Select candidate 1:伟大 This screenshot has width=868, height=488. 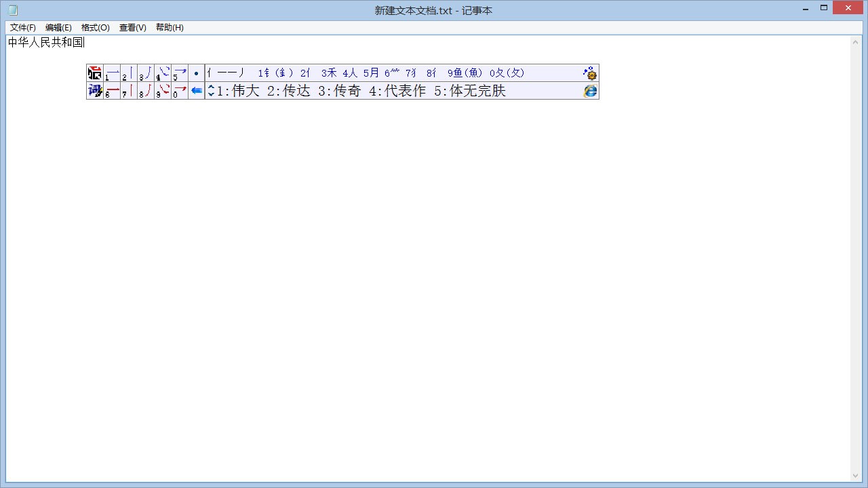pos(238,90)
